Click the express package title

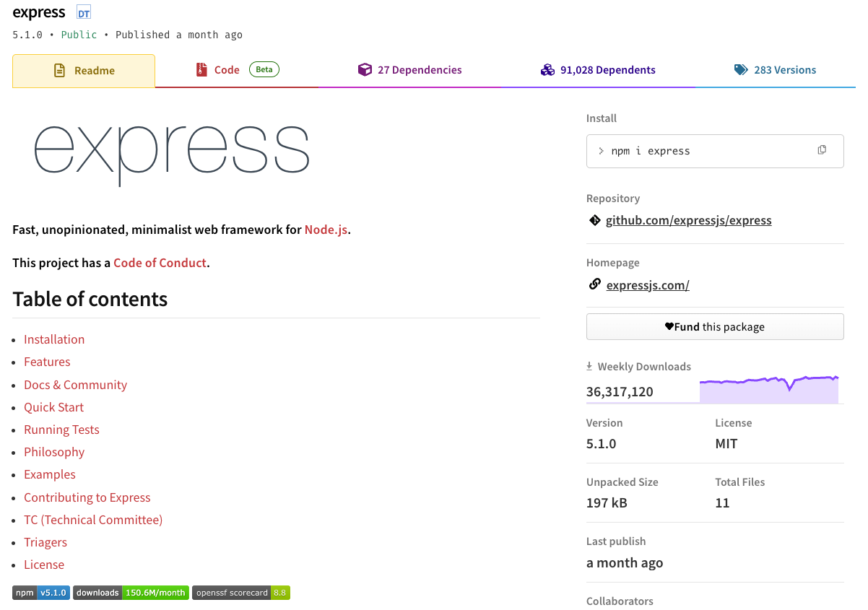[39, 13]
